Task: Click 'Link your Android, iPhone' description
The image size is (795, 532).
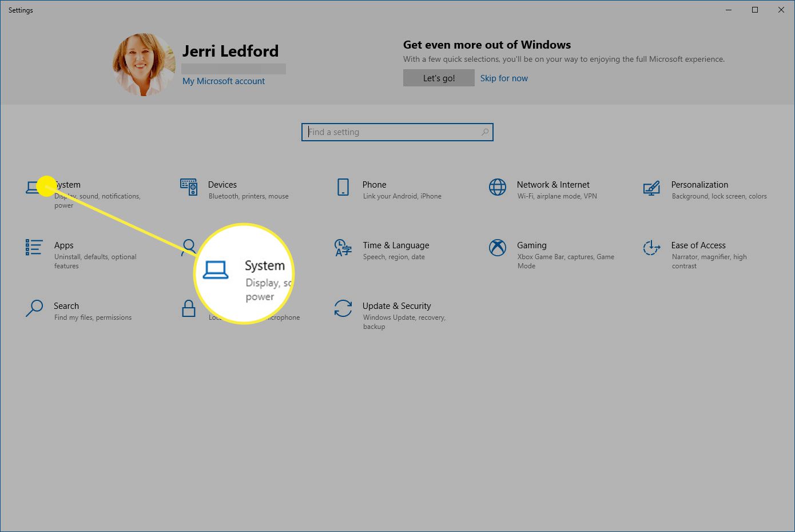Action: (402, 196)
